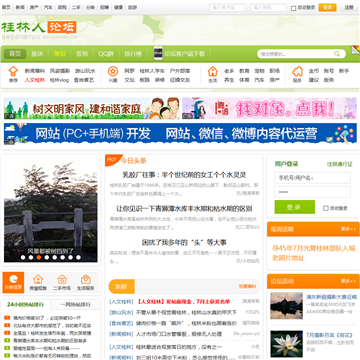Expand 更多 on the 论坛活动 header
Viewport: 360px width, 360px height.
pos(348,281)
